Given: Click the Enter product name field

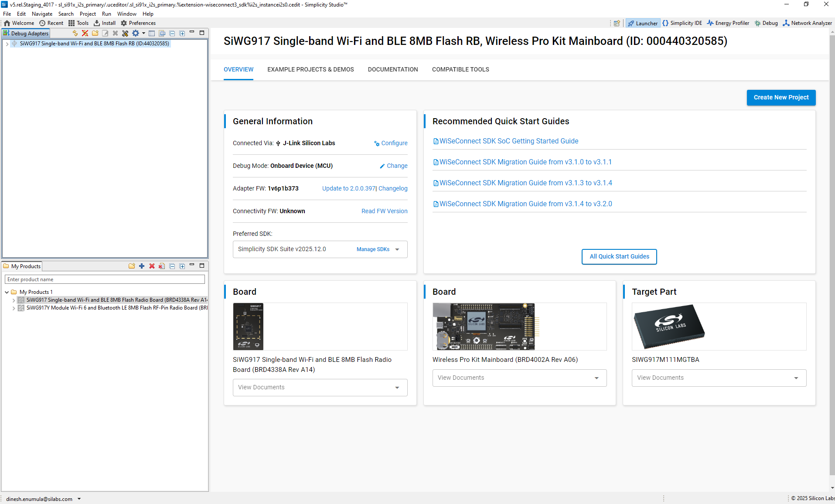Looking at the screenshot, I should tap(105, 279).
